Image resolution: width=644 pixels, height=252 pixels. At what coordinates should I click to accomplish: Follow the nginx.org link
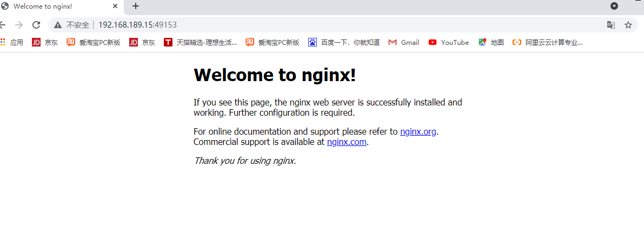point(418,132)
